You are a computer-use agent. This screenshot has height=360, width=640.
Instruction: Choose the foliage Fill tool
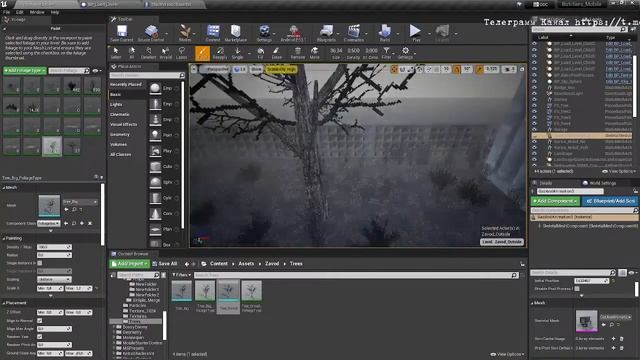[260, 53]
